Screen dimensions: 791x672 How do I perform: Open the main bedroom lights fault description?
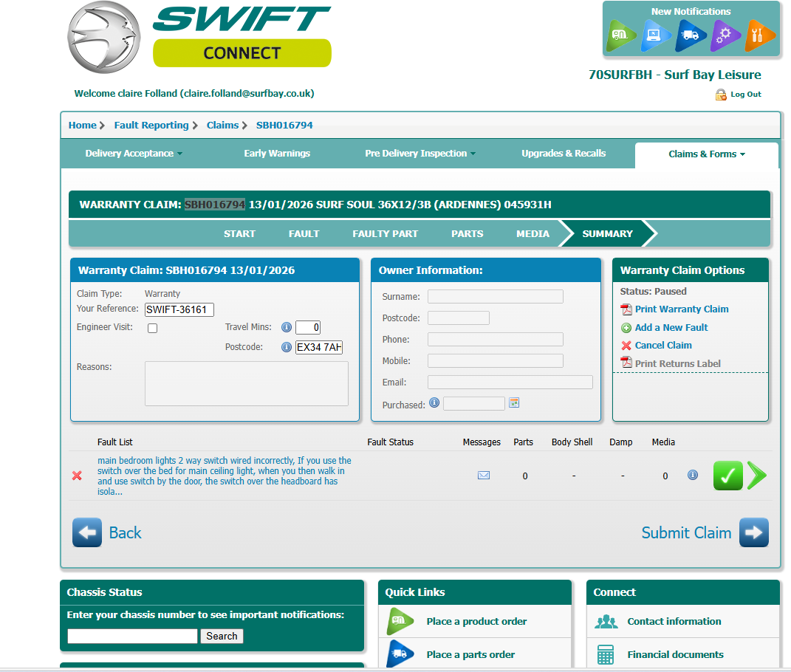click(x=224, y=476)
